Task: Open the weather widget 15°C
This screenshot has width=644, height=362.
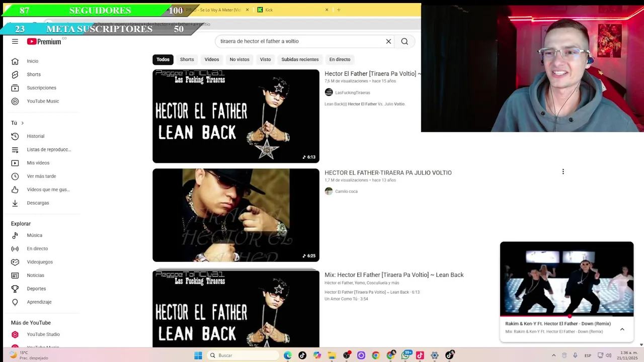Action: (x=30, y=355)
